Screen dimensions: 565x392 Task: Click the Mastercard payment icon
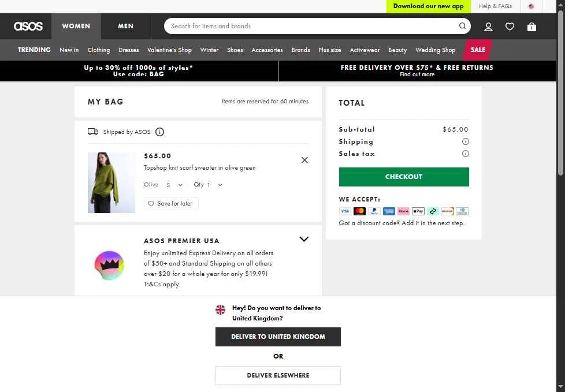359,211
